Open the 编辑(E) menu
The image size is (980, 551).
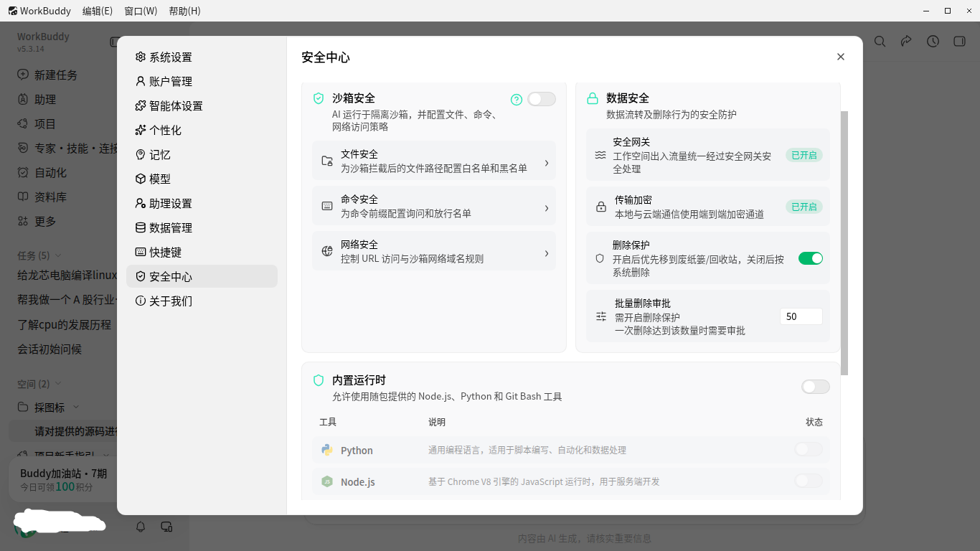[98, 11]
